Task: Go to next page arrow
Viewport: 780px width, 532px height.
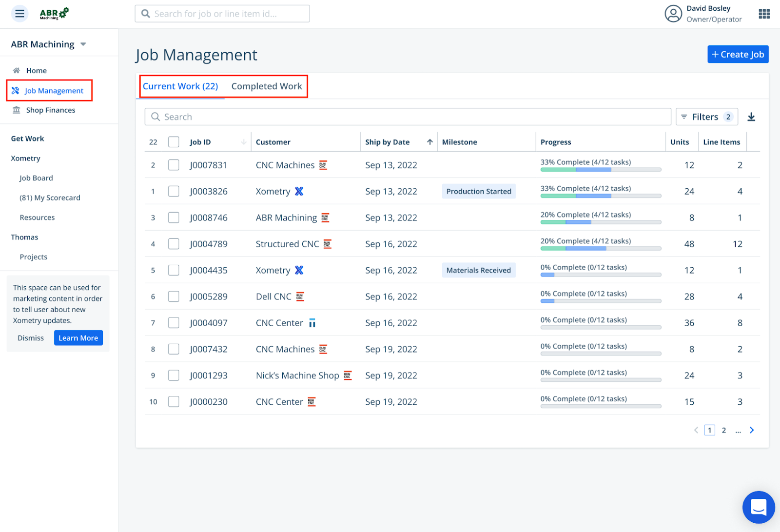Action: (752, 430)
